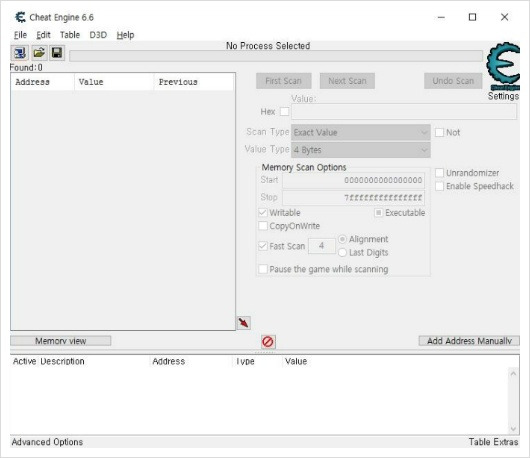Click the save floppy disk icon
This screenshot has height=458, width=530.
point(57,53)
